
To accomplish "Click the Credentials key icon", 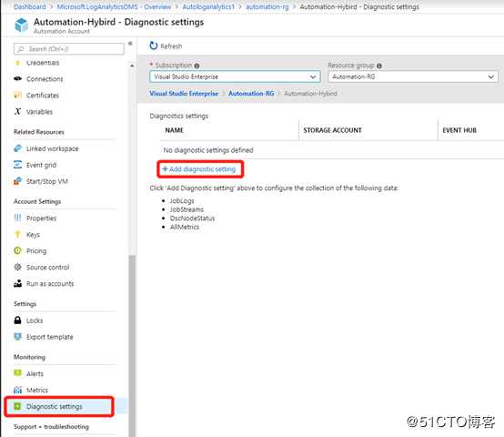I will point(17,63).
